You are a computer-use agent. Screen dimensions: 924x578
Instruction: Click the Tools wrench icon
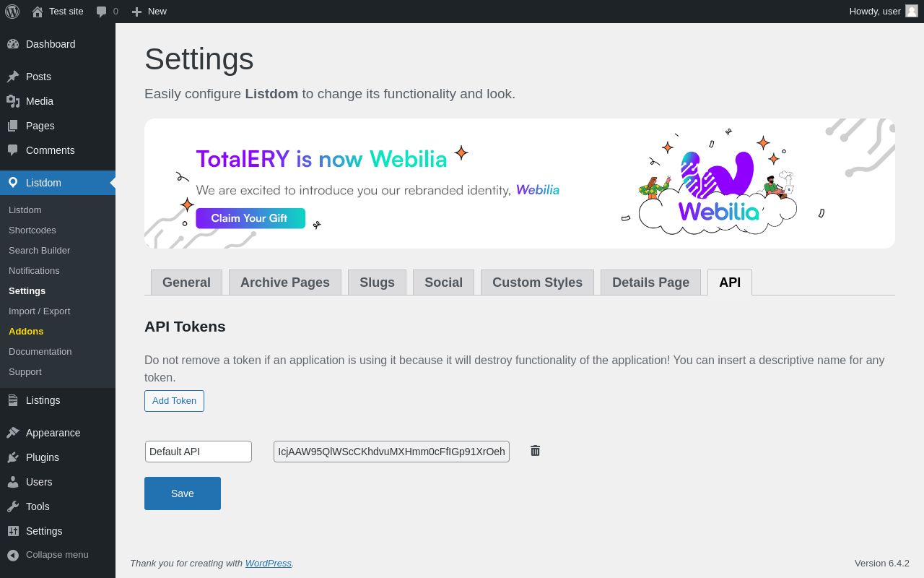(x=13, y=506)
